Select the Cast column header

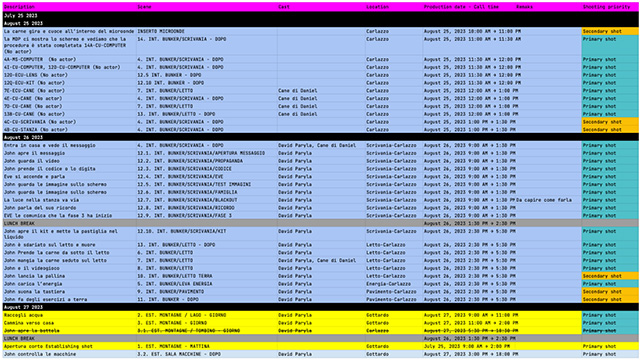(x=284, y=7)
